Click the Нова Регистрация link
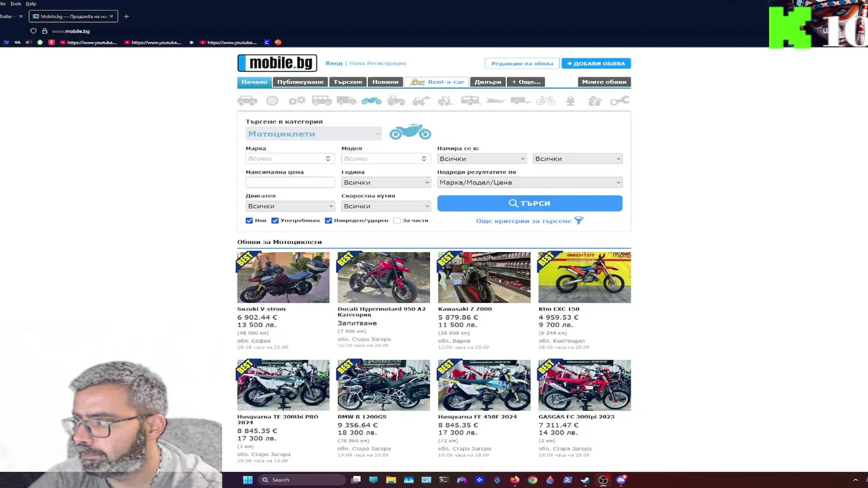868x488 pixels. [378, 63]
